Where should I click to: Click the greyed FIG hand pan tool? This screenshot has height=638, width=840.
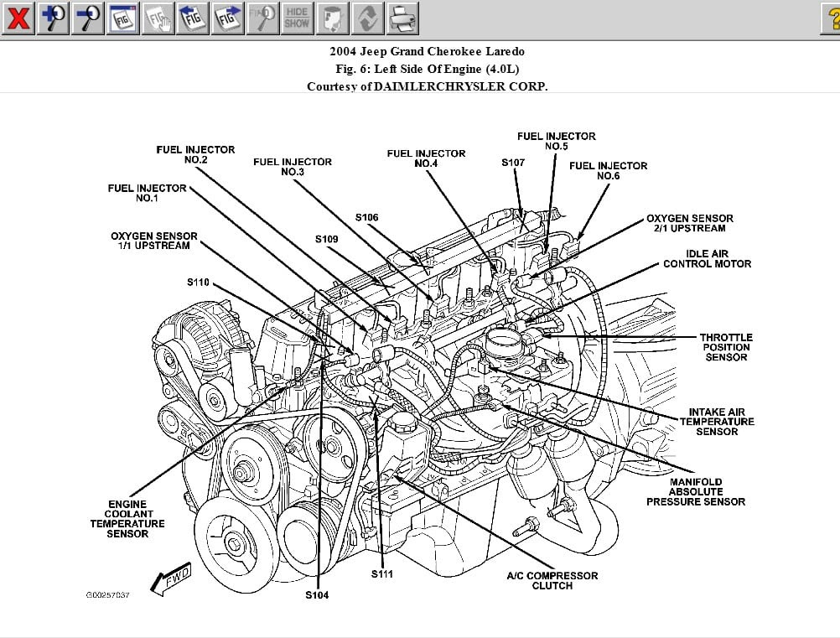point(158,18)
